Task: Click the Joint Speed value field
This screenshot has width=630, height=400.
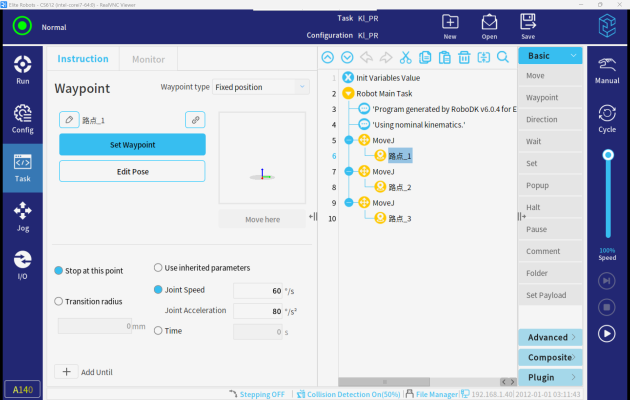Action: point(258,291)
